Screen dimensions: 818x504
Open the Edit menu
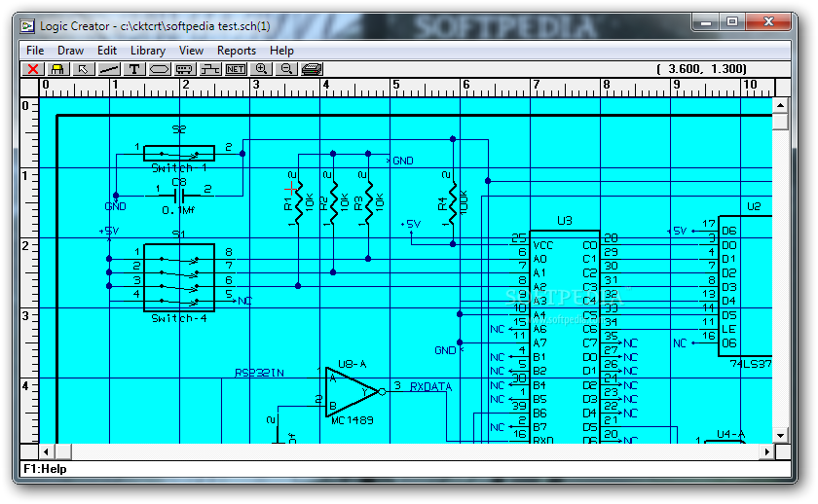(x=107, y=51)
